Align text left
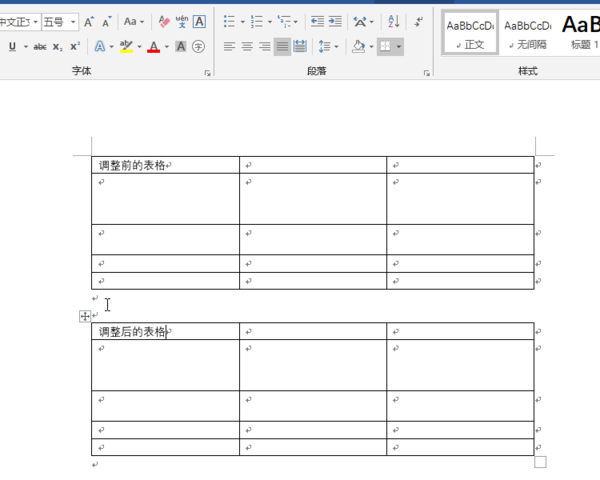The width and height of the screenshot is (600, 480). [229, 47]
